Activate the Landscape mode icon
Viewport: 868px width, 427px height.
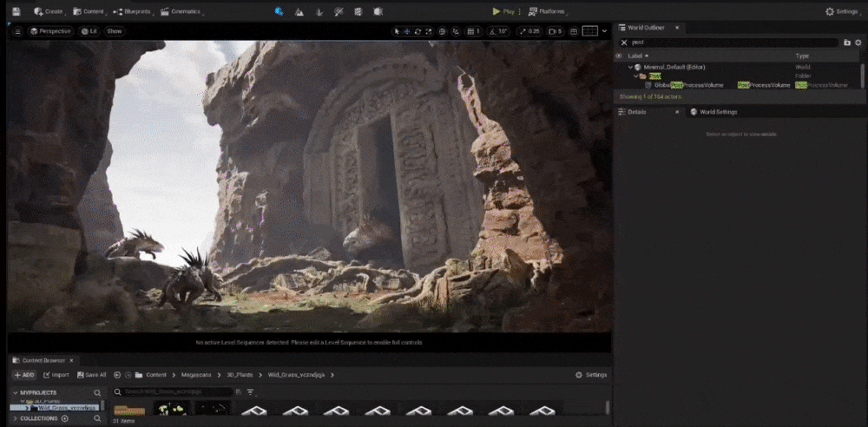coord(299,12)
